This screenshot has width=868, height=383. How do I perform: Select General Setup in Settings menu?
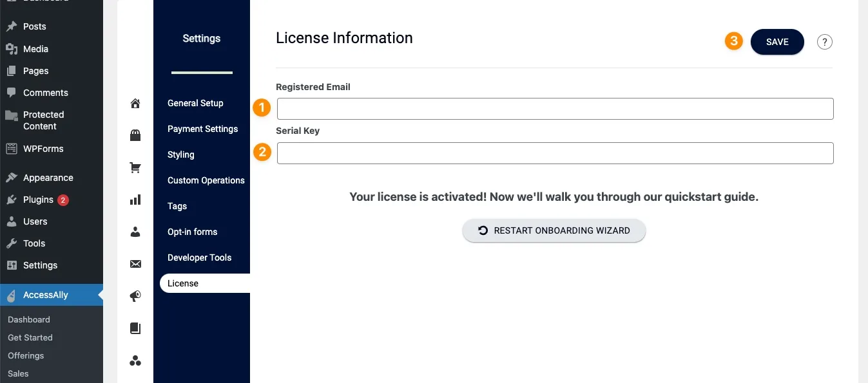pos(195,103)
